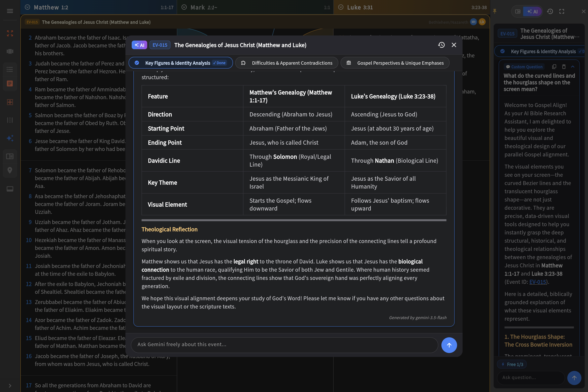
Task: Select Key Figures & Identity Analysis tab
Action: (x=181, y=63)
